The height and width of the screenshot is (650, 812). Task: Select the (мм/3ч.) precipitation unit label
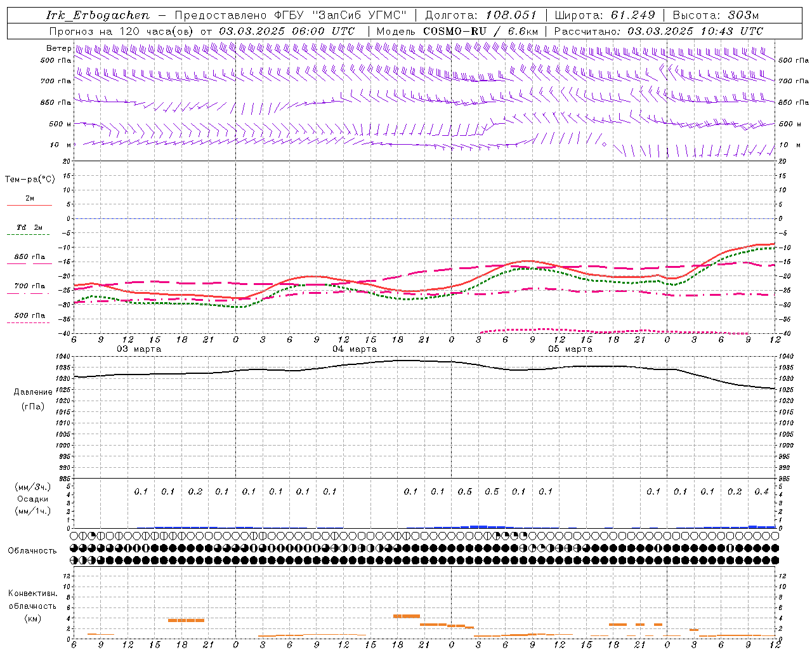pos(33,487)
